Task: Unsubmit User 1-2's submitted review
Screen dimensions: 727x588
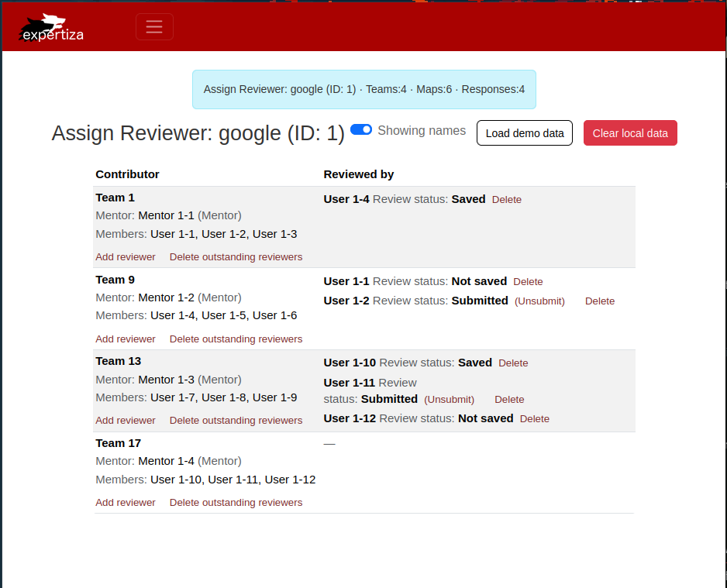Action: click(x=539, y=301)
